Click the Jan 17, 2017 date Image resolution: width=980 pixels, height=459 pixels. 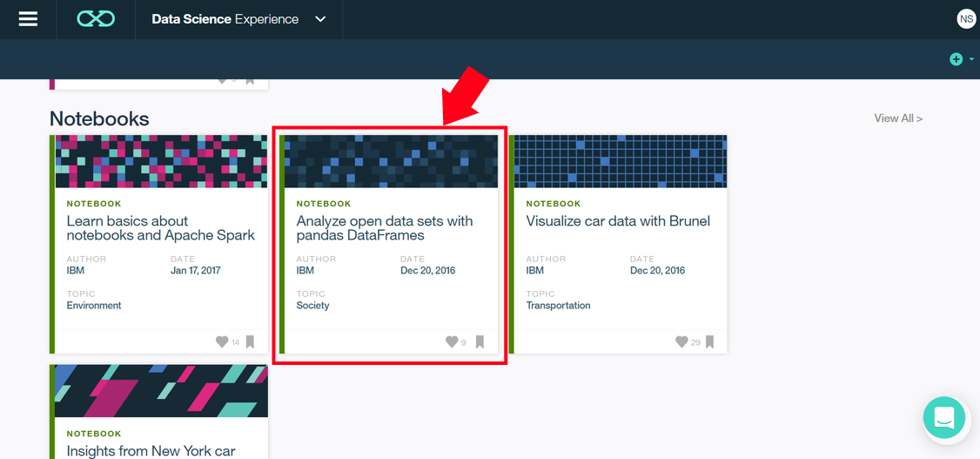(196, 271)
